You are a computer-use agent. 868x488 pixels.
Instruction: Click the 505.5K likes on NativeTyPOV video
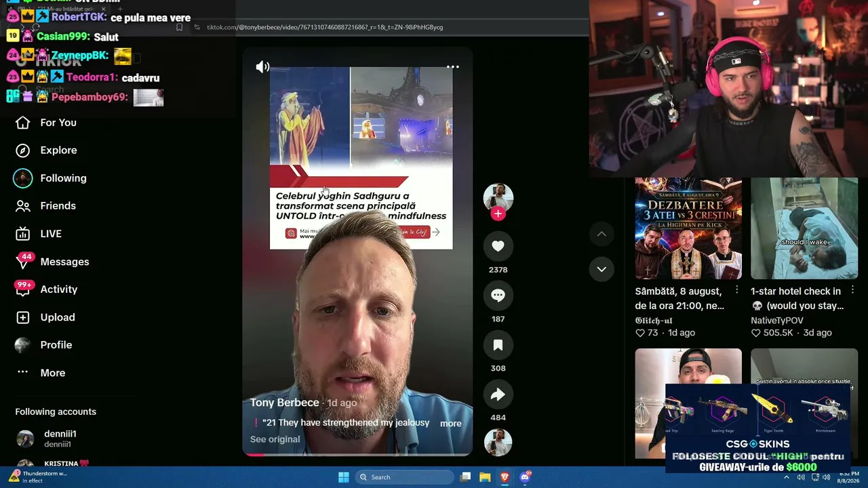(x=772, y=333)
